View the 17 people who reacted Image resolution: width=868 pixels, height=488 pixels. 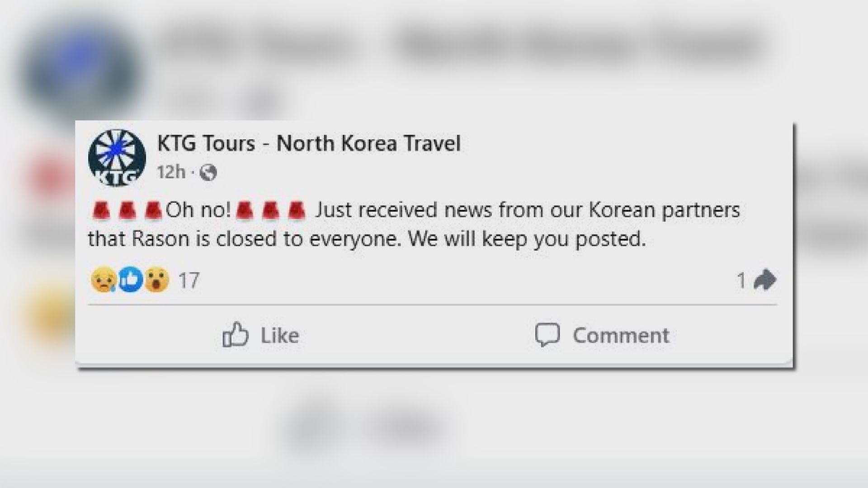point(188,280)
